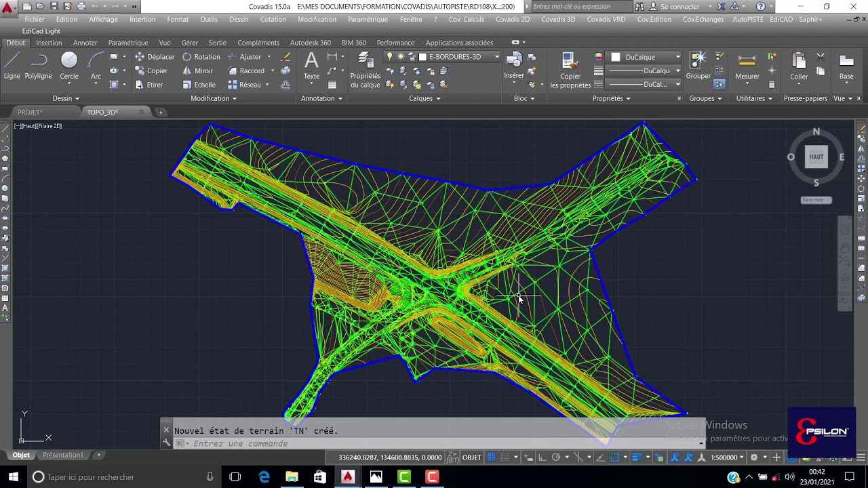Open File Explorer from Windows taskbar
Viewport: 868px width, 488px height.
pos(292,477)
